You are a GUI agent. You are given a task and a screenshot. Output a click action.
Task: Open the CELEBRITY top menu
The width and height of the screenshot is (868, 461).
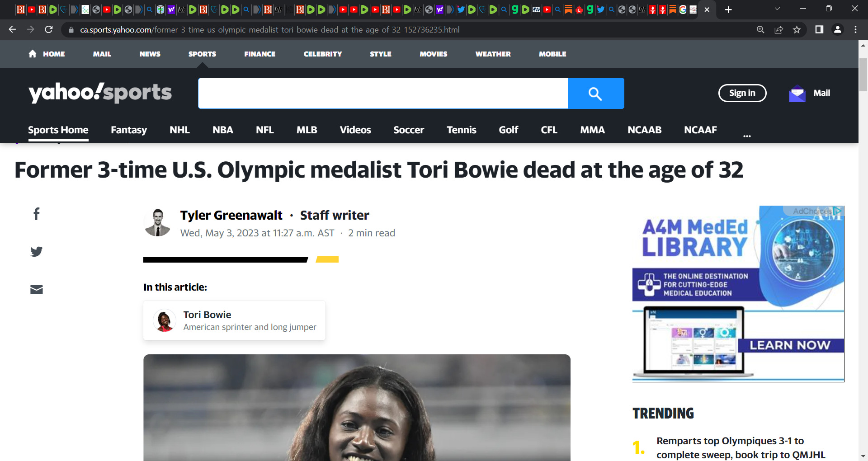pyautogui.click(x=323, y=54)
